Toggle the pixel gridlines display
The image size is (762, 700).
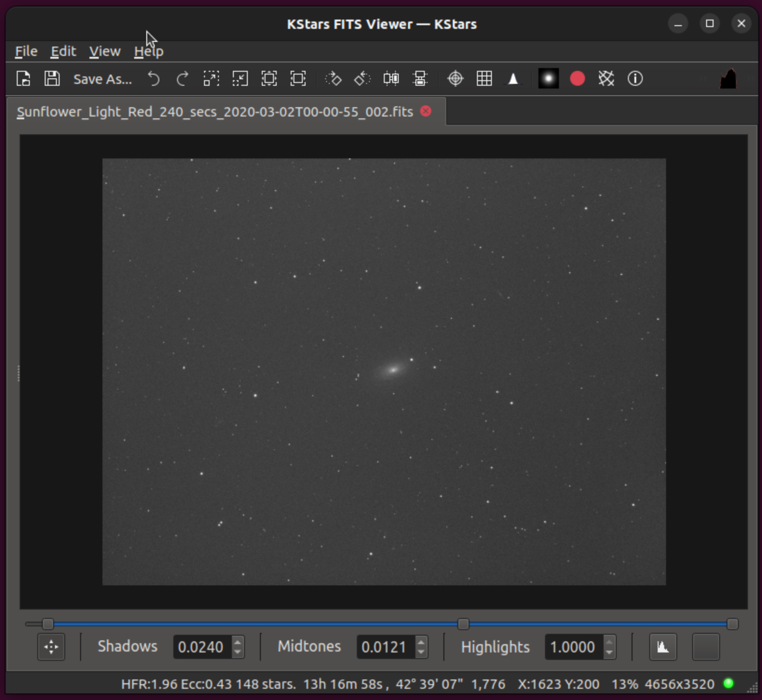pos(484,79)
